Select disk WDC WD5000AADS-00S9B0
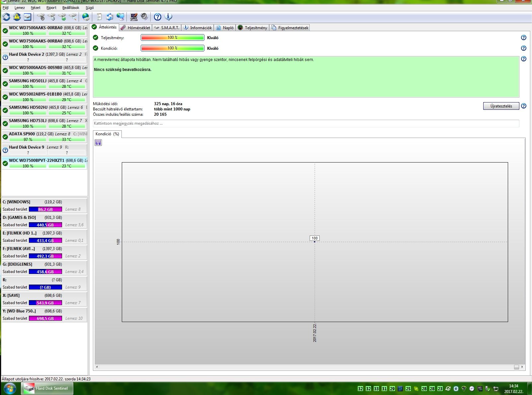Viewport: 532px width, 395px height. [44, 70]
